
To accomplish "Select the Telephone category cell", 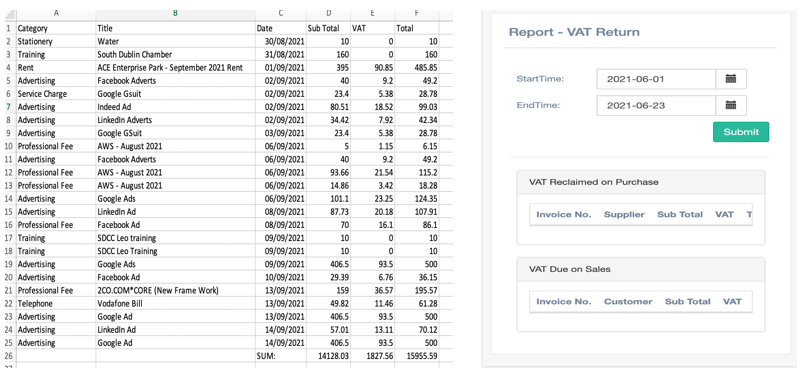I will coord(56,303).
